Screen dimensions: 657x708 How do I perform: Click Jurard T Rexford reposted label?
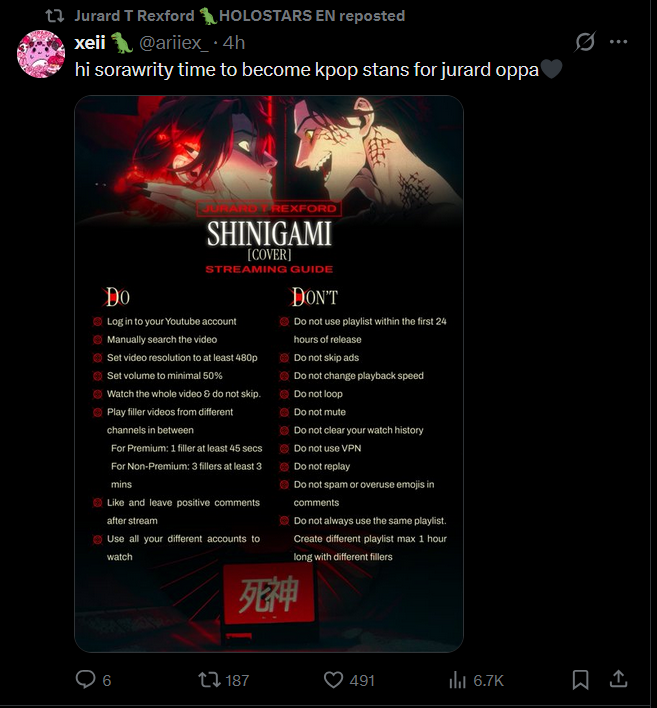(240, 16)
